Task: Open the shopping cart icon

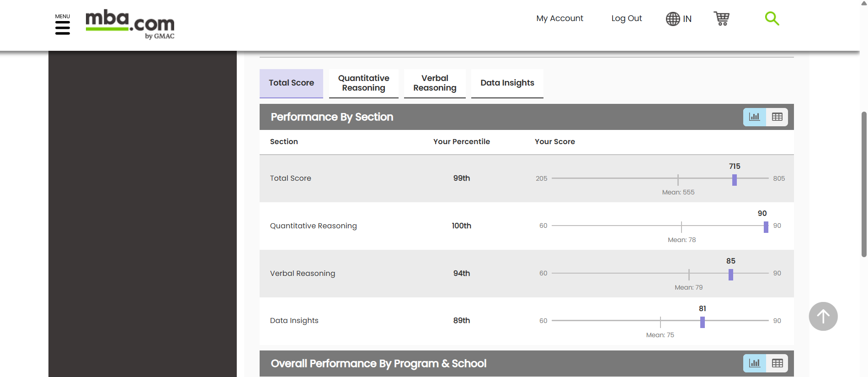Action: [x=721, y=18]
